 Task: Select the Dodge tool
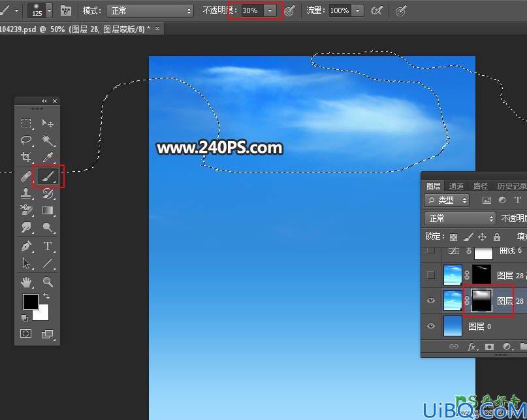pyautogui.click(x=48, y=227)
